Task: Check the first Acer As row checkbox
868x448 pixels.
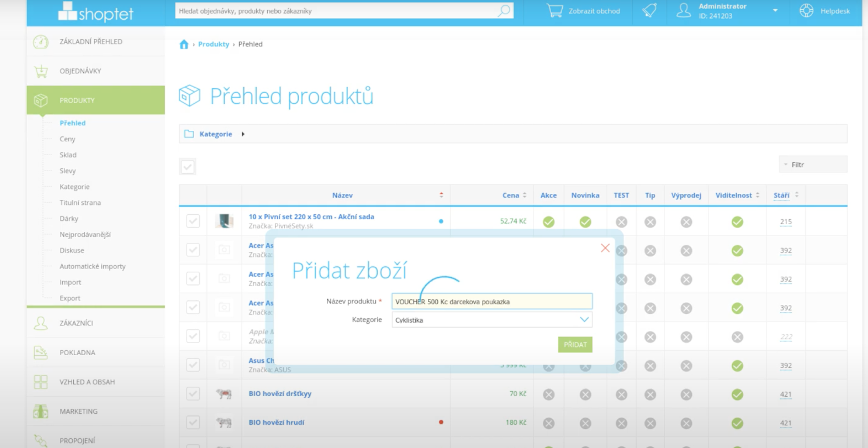Action: (x=193, y=250)
